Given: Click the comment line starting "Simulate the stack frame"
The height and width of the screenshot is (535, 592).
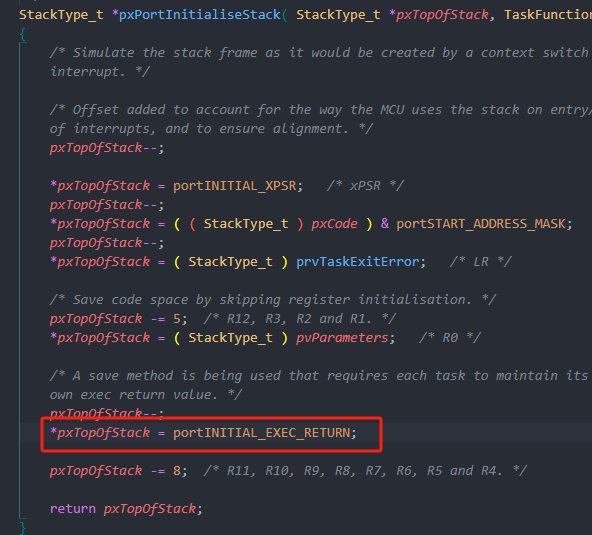Looking at the screenshot, I should click(x=319, y=53).
